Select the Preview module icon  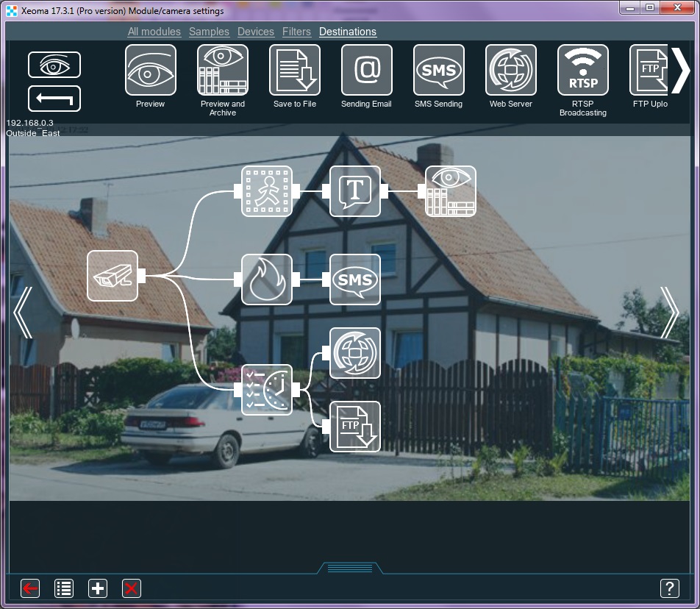pyautogui.click(x=151, y=70)
